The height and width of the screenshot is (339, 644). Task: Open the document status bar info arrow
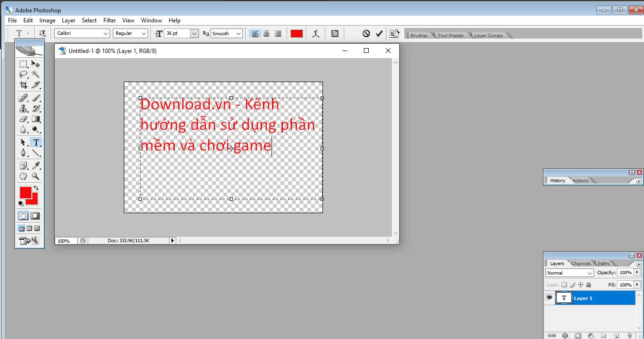point(172,241)
